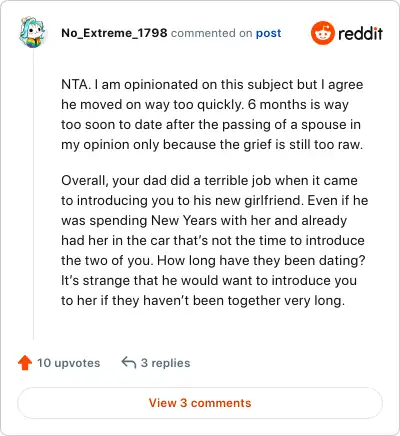Collapse the comment using the vertical thread line
Screen dimensions: 400x436
[33, 194]
